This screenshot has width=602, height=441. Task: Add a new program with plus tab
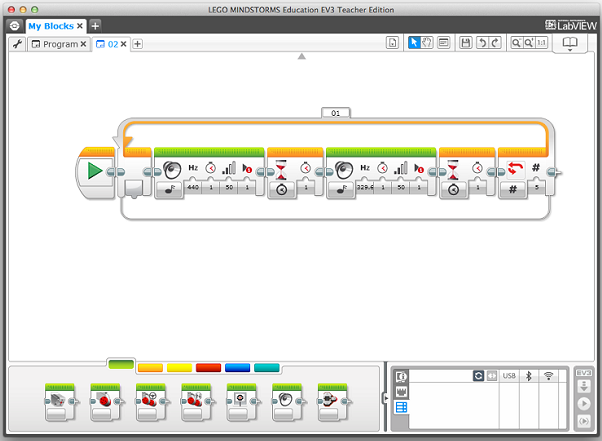click(x=138, y=44)
